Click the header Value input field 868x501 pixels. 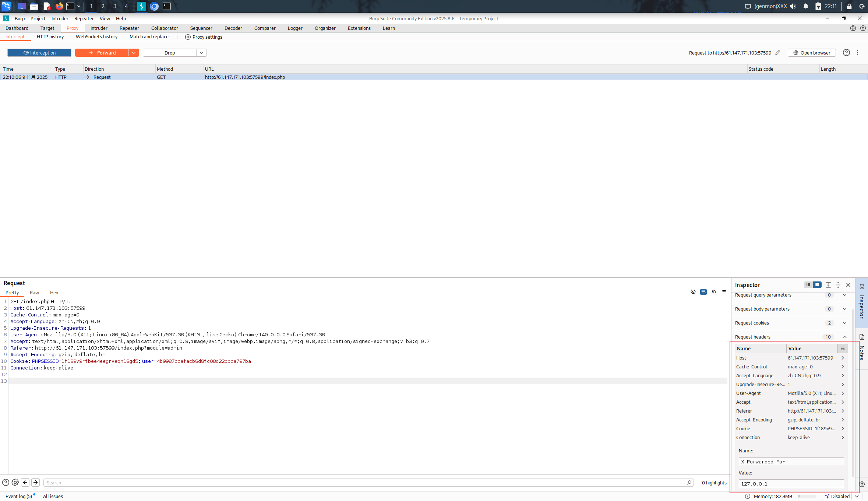pyautogui.click(x=791, y=484)
